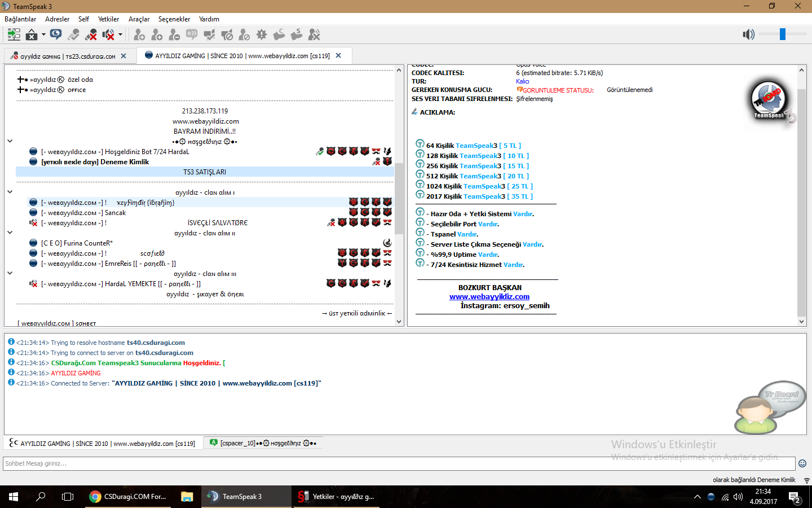Open the Bağlantılar menu
Image resolution: width=812 pixels, height=508 pixels.
pos(20,19)
